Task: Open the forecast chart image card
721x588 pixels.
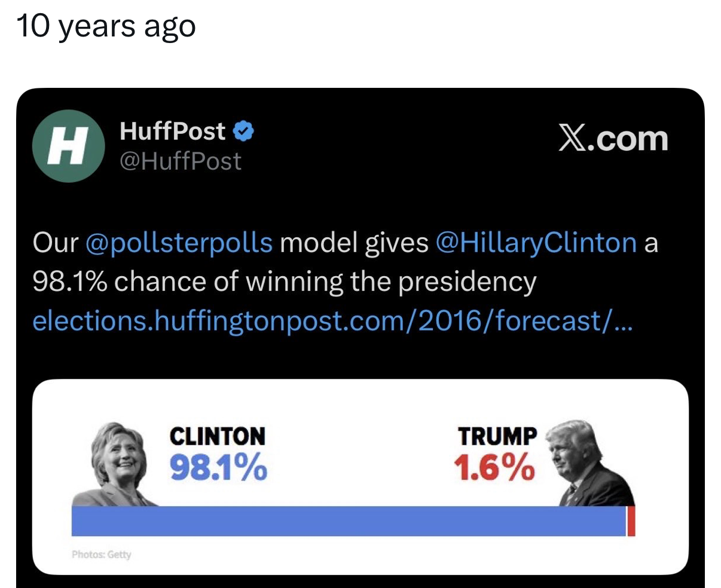Action: (x=360, y=477)
